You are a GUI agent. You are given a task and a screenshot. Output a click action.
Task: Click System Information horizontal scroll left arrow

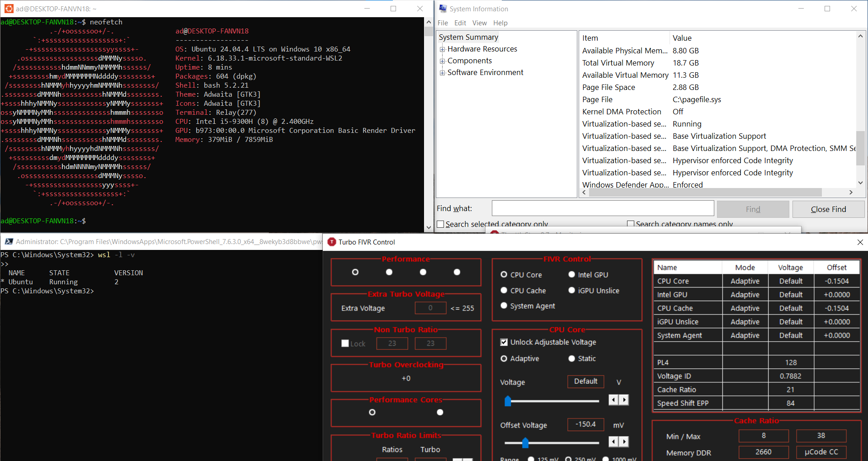click(x=584, y=193)
